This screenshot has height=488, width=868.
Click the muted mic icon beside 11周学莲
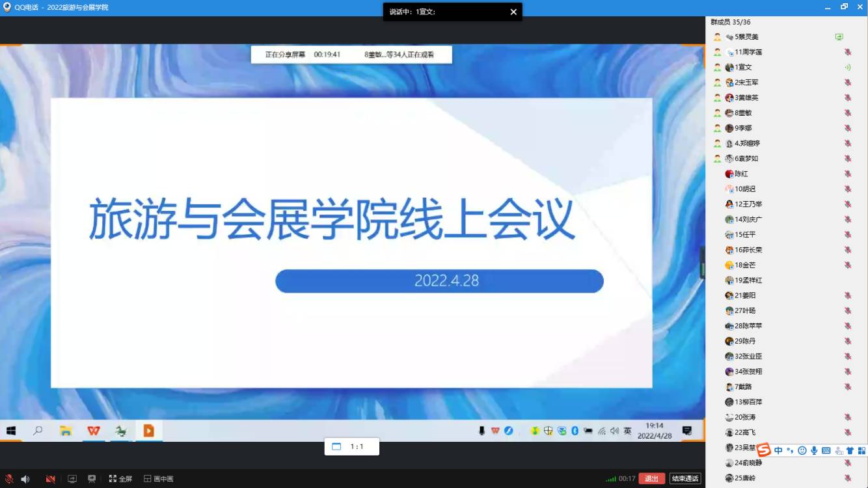click(x=847, y=52)
